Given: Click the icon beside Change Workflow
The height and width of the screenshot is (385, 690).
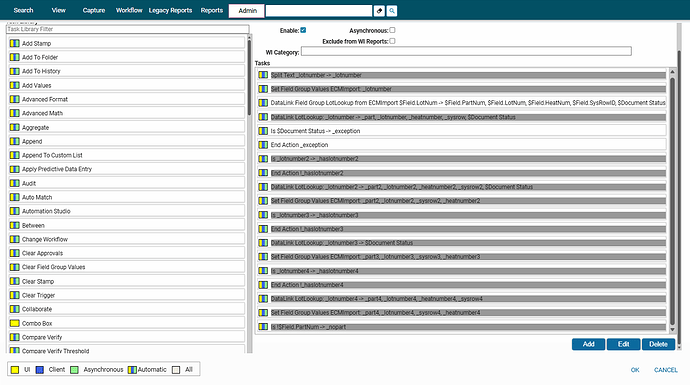Looking at the screenshot, I should tap(15, 239).
